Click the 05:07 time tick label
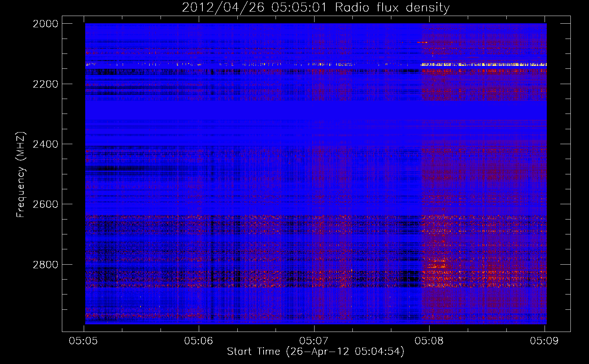This screenshot has height=364, width=589. coord(314,341)
